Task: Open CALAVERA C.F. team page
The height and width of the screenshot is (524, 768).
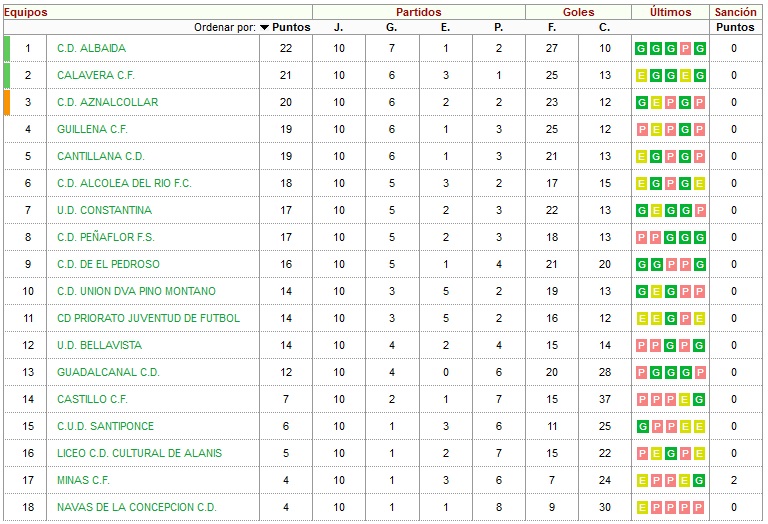Action: coord(96,75)
